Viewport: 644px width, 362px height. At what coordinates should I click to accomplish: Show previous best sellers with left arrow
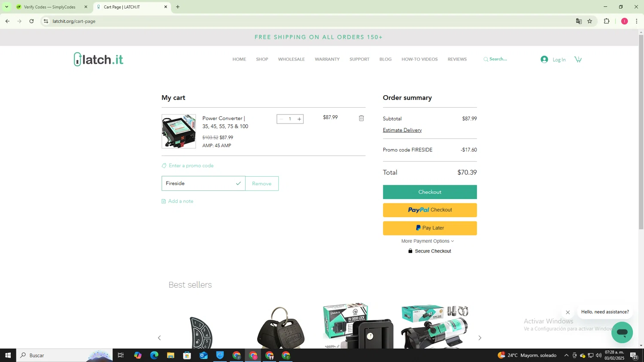coord(159,338)
